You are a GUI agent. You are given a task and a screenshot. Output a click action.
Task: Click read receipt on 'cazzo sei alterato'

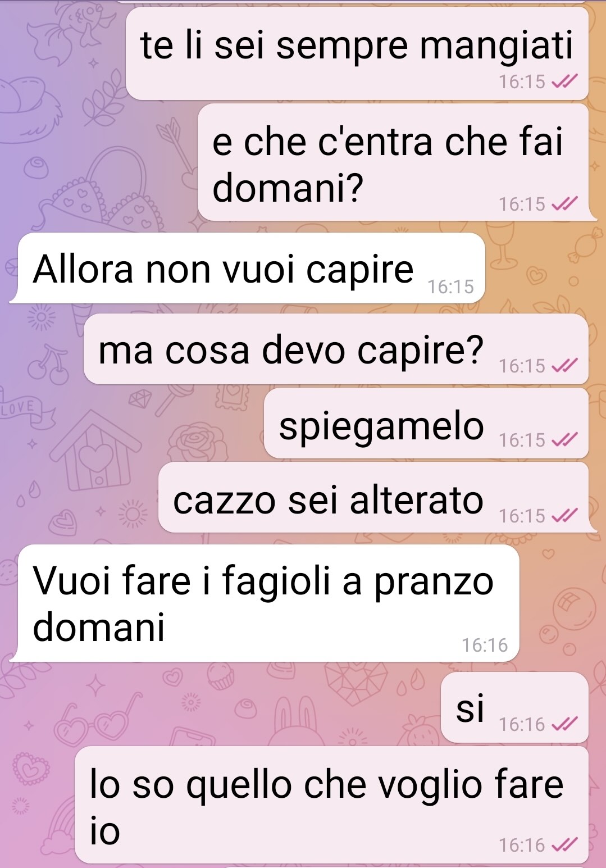click(564, 515)
